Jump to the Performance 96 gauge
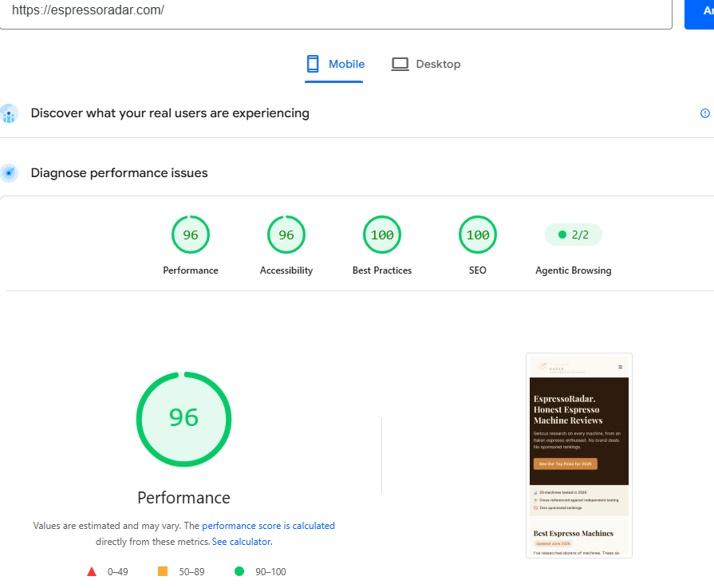Screen dimensions: 714x588 pyautogui.click(x=191, y=235)
